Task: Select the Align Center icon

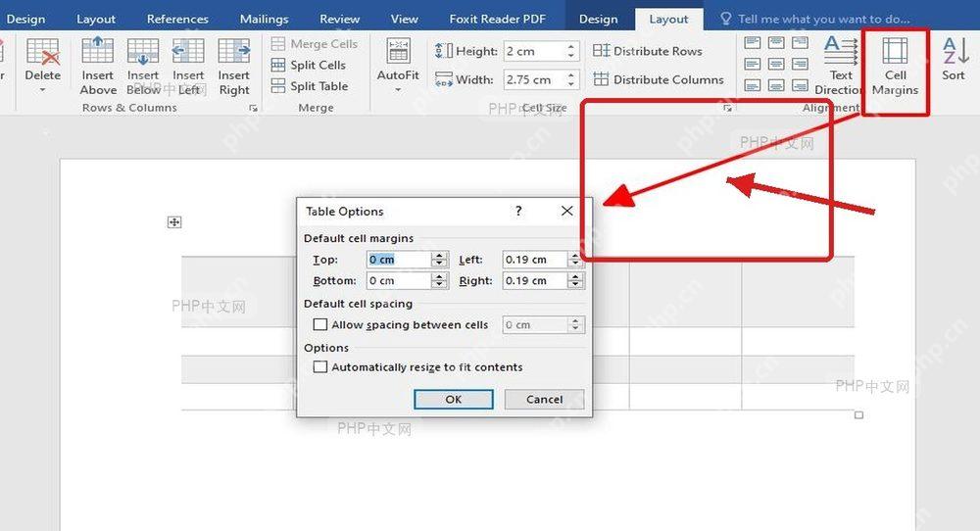Action: (x=776, y=64)
